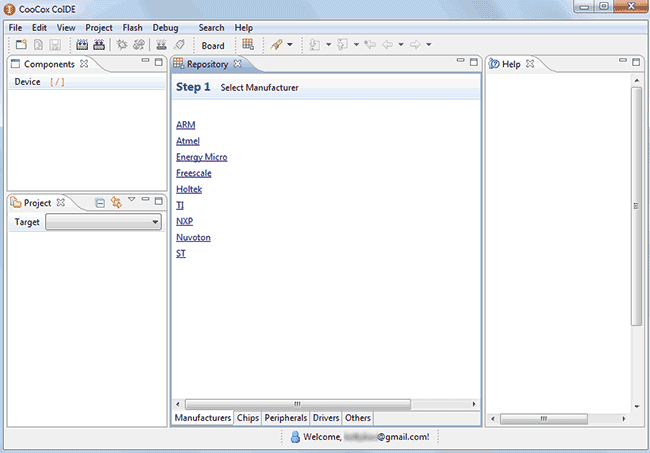Choose the Nuvoton manufacturer link
The height and width of the screenshot is (453, 650).
[193, 237]
